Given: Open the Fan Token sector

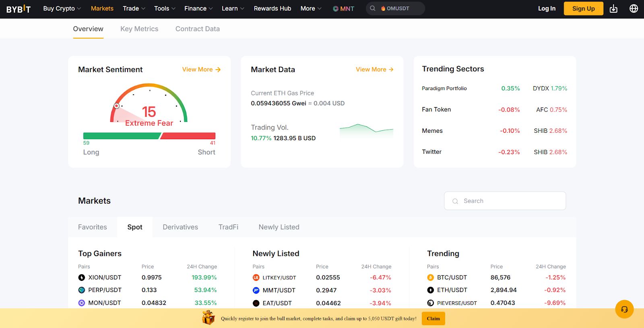Looking at the screenshot, I should click(x=436, y=109).
